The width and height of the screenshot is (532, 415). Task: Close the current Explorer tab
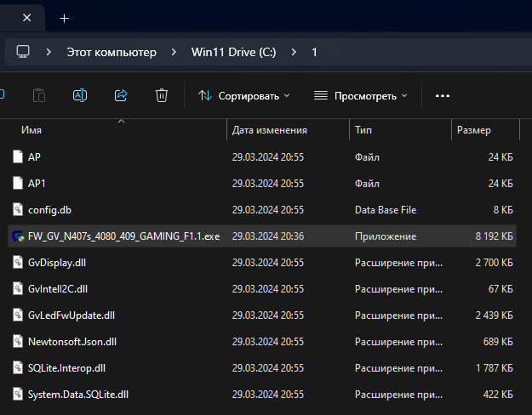tap(26, 18)
